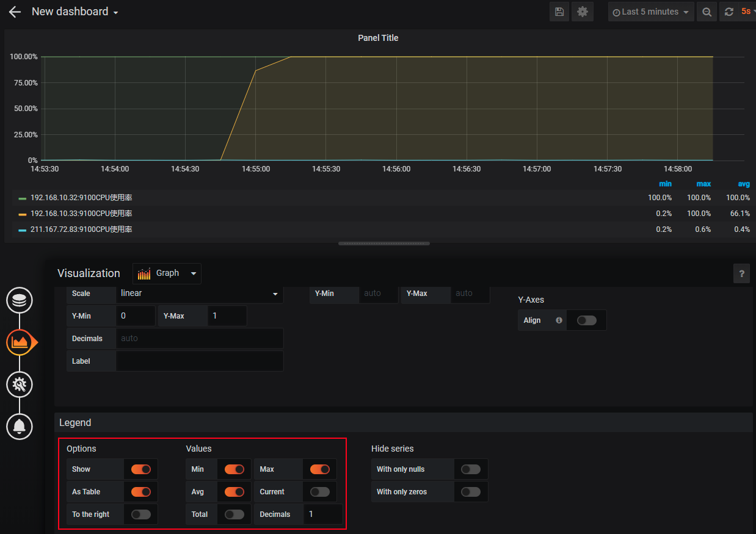The width and height of the screenshot is (756, 534).
Task: Open the Last 5 minutes time picker
Action: pos(651,12)
